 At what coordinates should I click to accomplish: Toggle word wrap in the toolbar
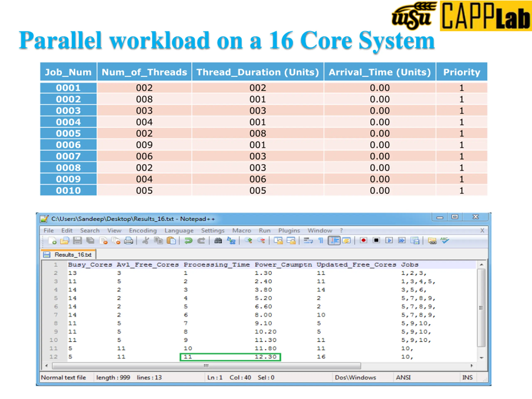pos(308,240)
